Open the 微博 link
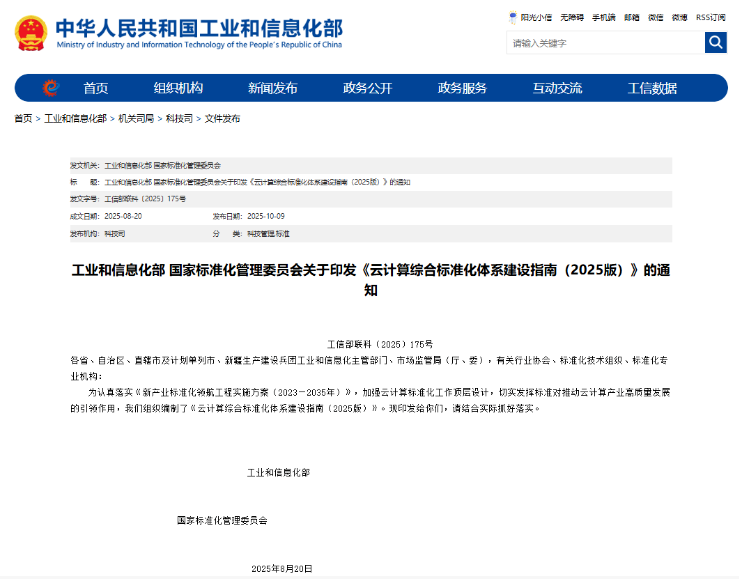 pyautogui.click(x=679, y=17)
